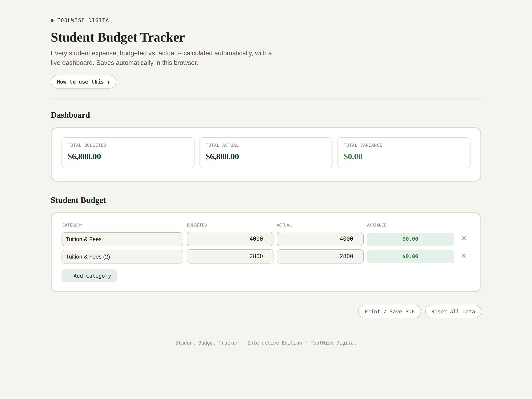Click Print / Save PDF

[389, 312]
